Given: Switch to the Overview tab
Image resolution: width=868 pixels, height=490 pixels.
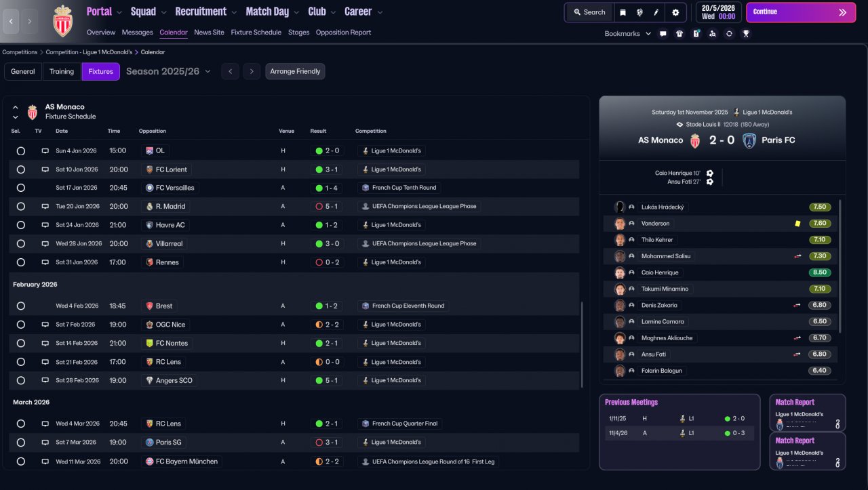Looking at the screenshot, I should coord(101,33).
